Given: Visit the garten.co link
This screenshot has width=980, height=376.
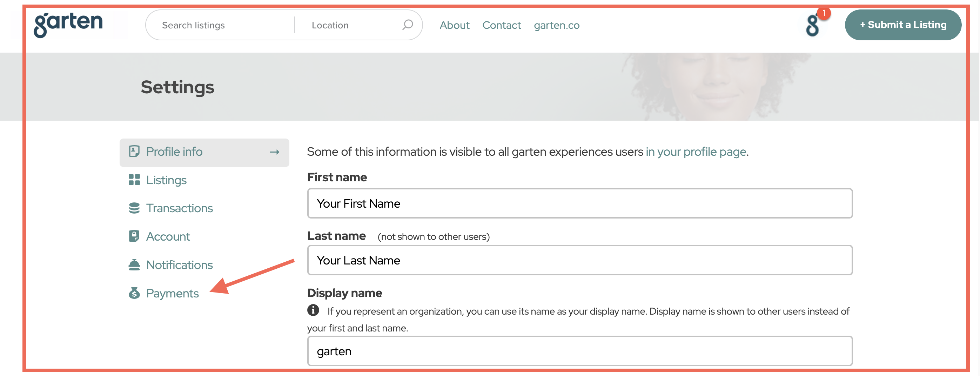Looking at the screenshot, I should tap(557, 26).
